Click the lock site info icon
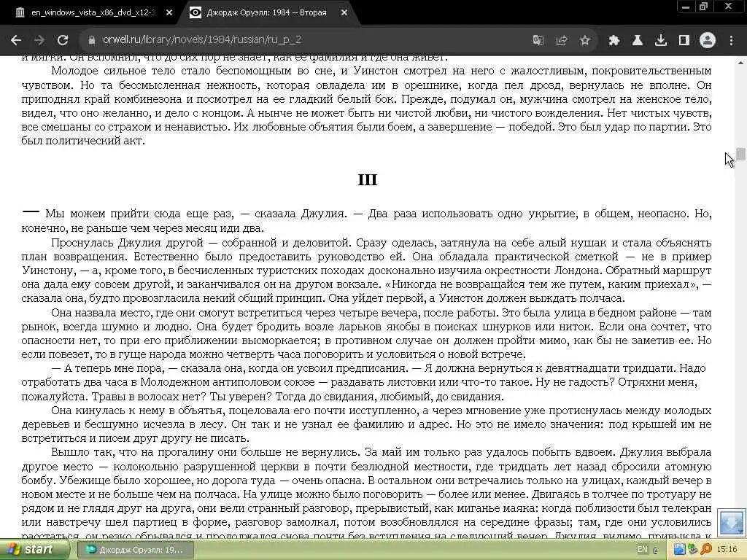Screen dimensions: 747x560 click(92, 40)
